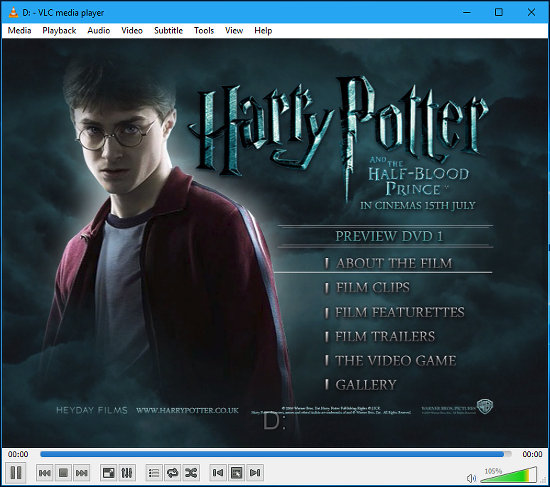Screen dimensions: 550x487
Task: Pause playback with the pause button
Action: 15,473
